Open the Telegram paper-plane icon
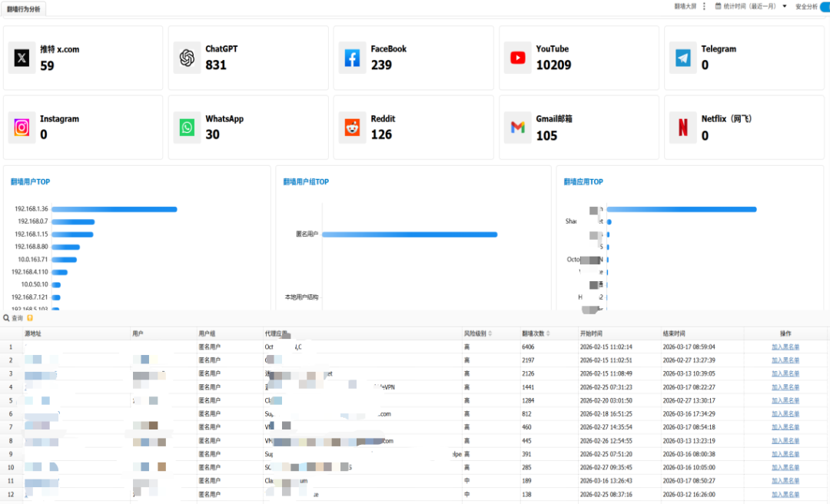 pyautogui.click(x=683, y=57)
